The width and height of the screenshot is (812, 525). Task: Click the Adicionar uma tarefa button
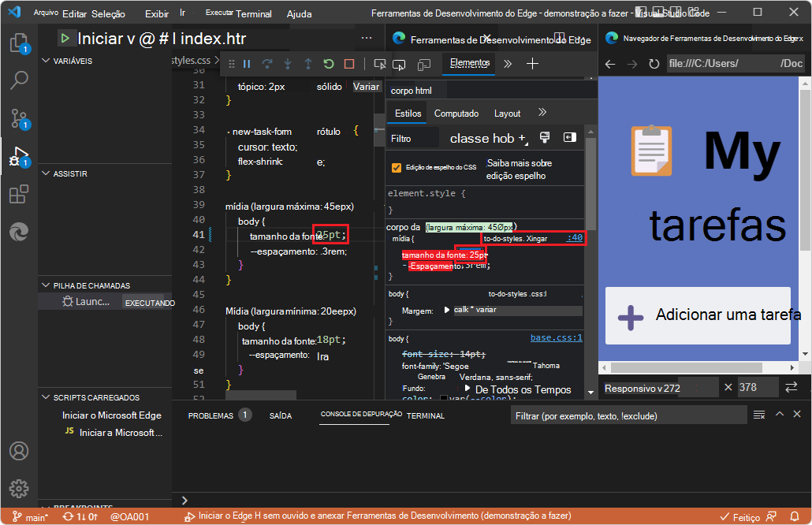click(x=697, y=315)
